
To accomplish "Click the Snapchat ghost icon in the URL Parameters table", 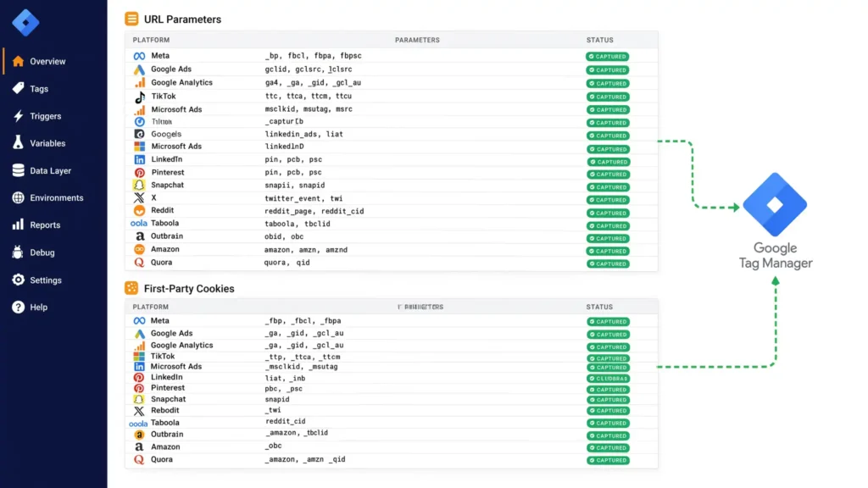I will click(x=139, y=186).
